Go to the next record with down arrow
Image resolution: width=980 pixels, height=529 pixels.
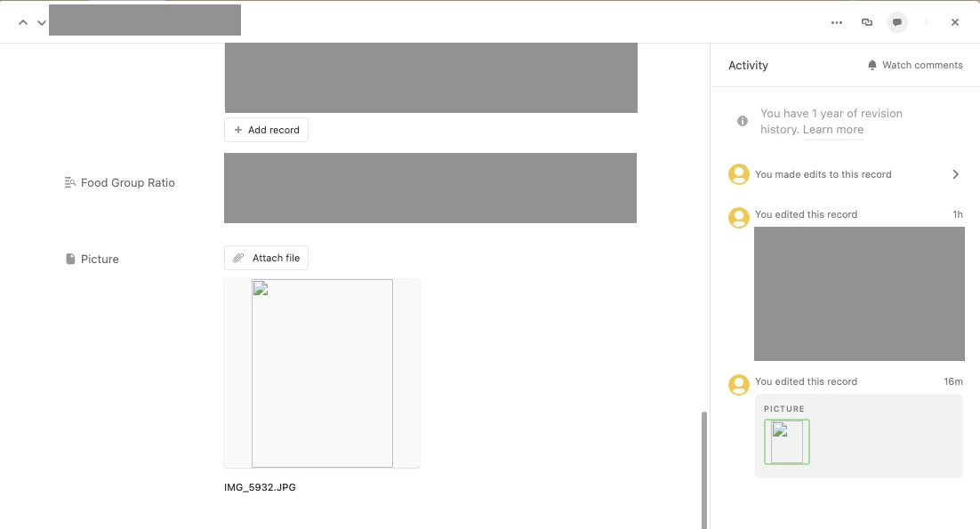pos(42,22)
